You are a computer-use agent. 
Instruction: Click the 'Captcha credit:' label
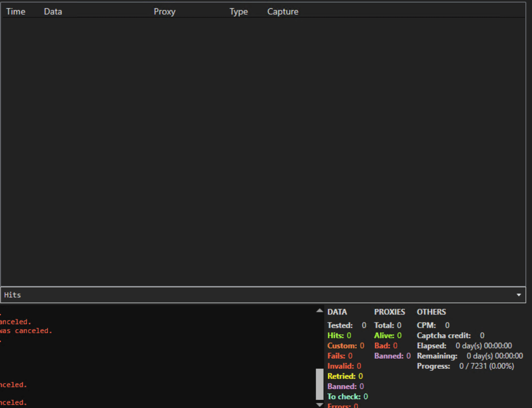(x=444, y=335)
